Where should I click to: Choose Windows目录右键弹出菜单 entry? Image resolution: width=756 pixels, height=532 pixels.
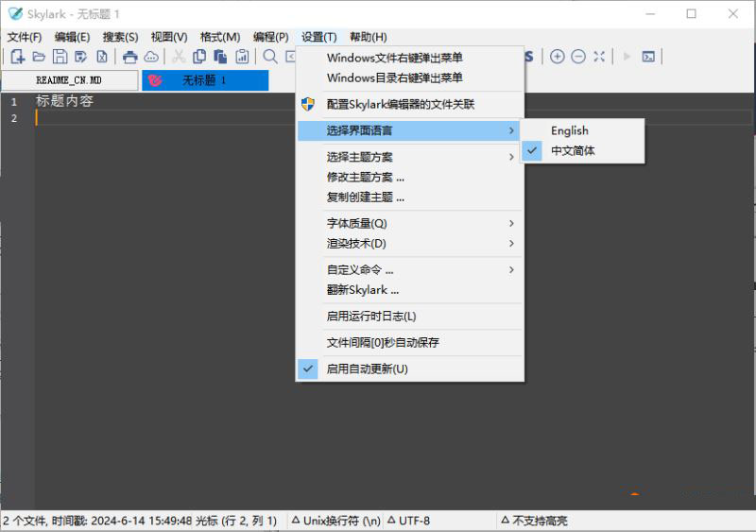410,77
